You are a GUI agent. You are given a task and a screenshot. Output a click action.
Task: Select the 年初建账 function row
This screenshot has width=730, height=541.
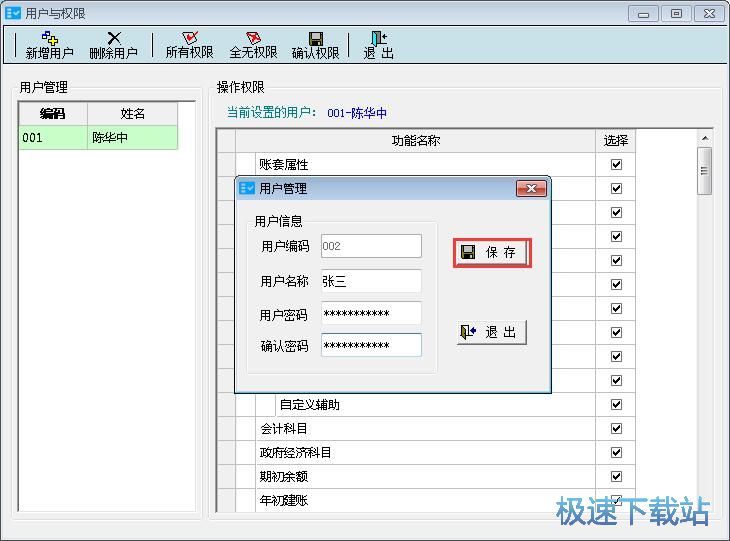426,500
